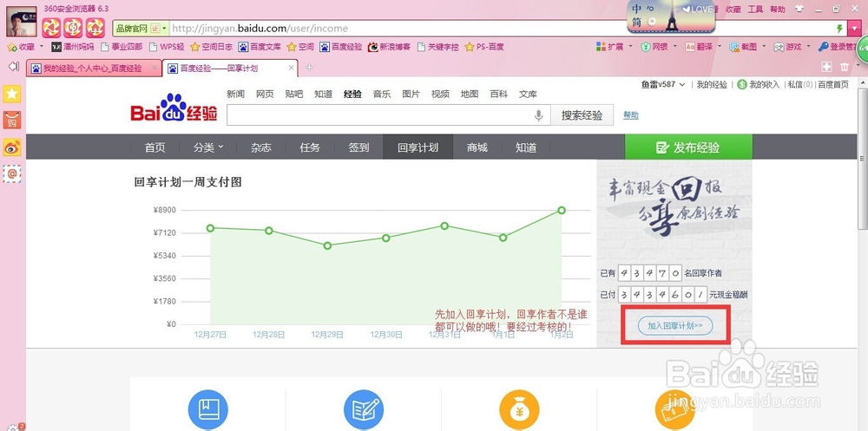This screenshot has width=868, height=431.
Task: Expand the 分类 category nav dropdown
Action: 208,147
